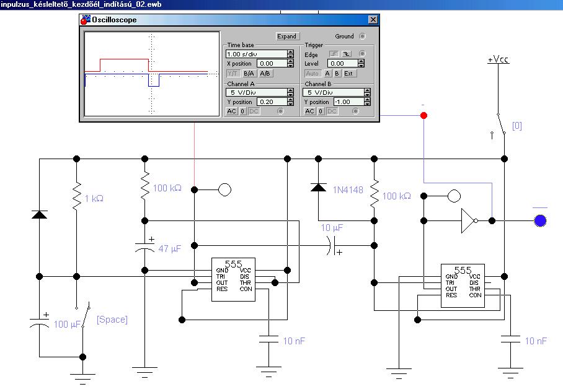
Task: Click the Oscilloscope title bar icon
Action: [x=86, y=20]
